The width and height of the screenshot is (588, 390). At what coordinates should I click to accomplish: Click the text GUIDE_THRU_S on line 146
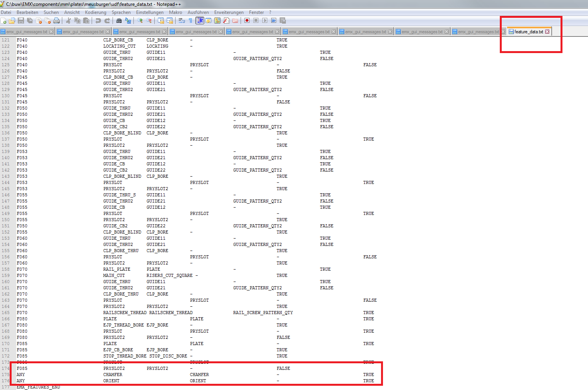[x=120, y=195]
